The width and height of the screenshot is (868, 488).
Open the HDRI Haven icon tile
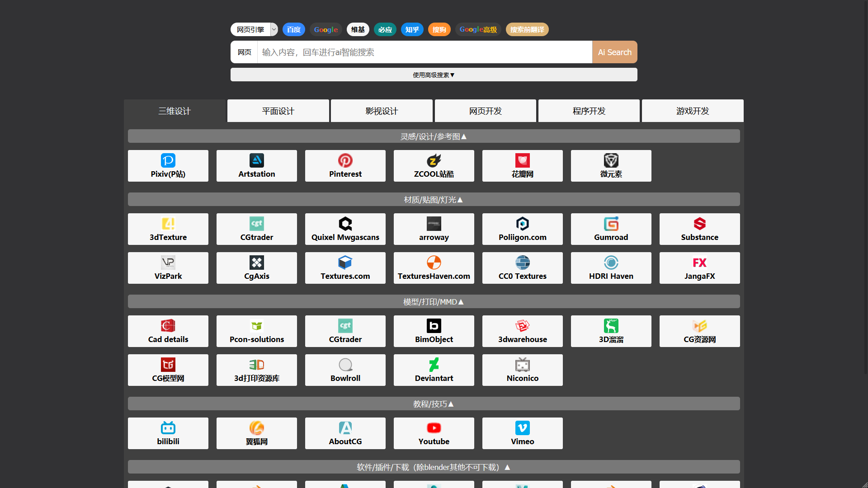click(611, 263)
